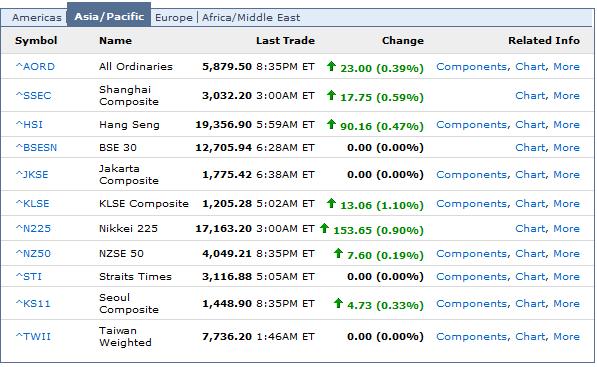Click the green up arrow beside Hang Seng change
This screenshot has height=367, width=597.
click(x=331, y=124)
